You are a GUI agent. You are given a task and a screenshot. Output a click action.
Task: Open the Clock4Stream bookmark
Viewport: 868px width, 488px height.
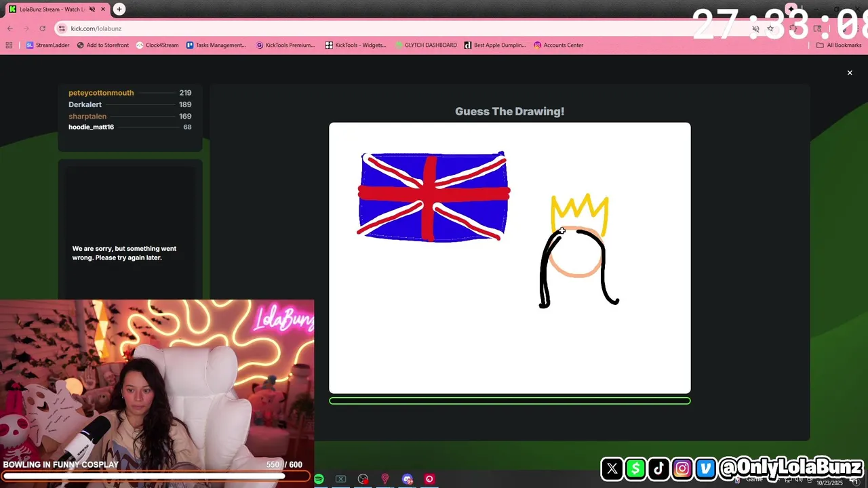[x=157, y=45]
